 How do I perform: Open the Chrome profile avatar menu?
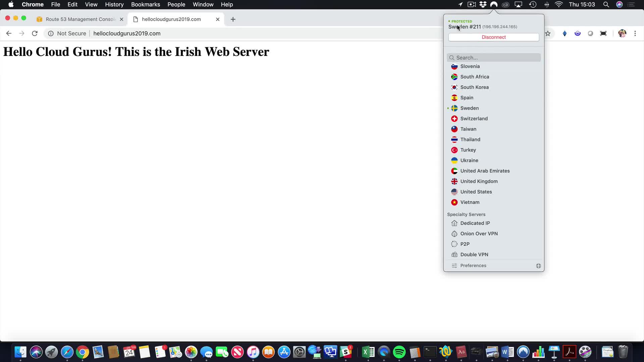tap(622, 34)
